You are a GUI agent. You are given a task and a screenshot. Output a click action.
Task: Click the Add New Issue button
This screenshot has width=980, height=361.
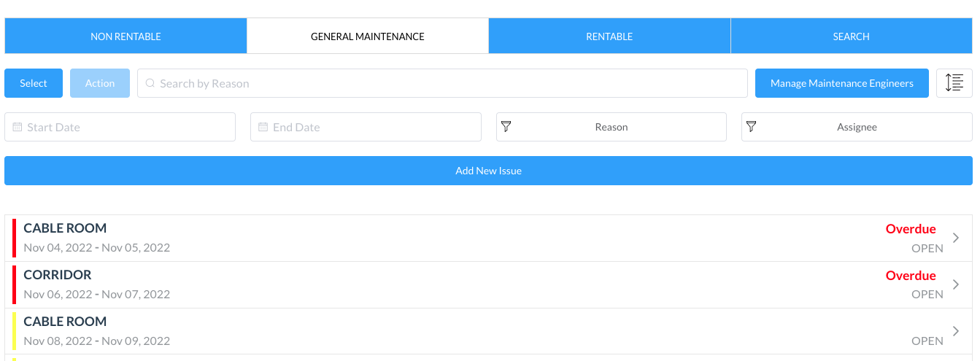(x=488, y=171)
